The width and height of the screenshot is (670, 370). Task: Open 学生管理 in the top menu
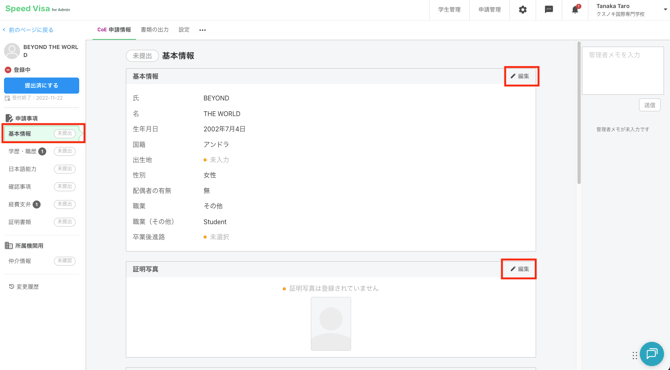pos(449,10)
